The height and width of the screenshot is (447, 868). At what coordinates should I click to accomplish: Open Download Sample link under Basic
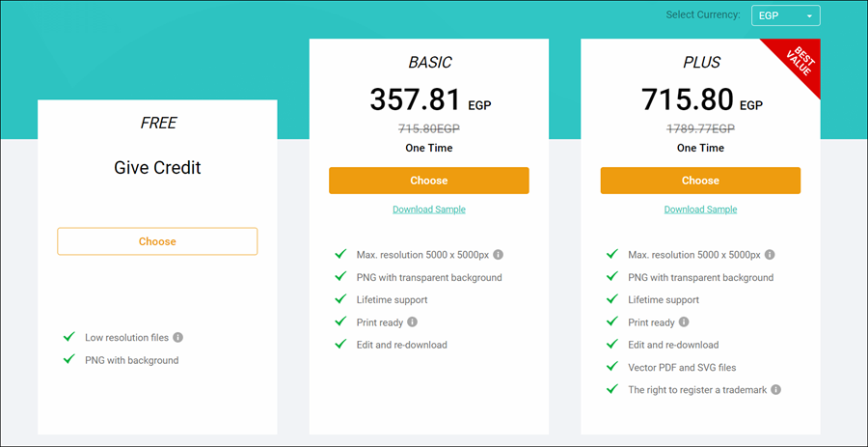tap(429, 210)
